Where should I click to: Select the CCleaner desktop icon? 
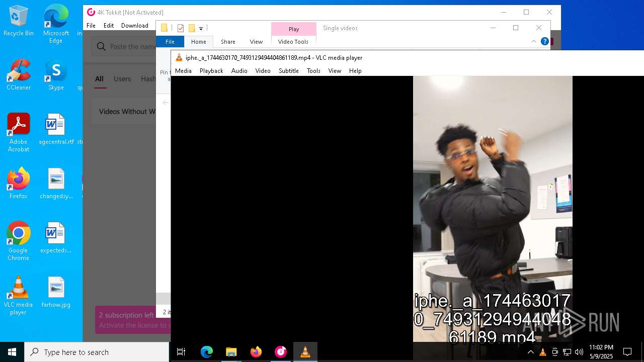(x=19, y=75)
